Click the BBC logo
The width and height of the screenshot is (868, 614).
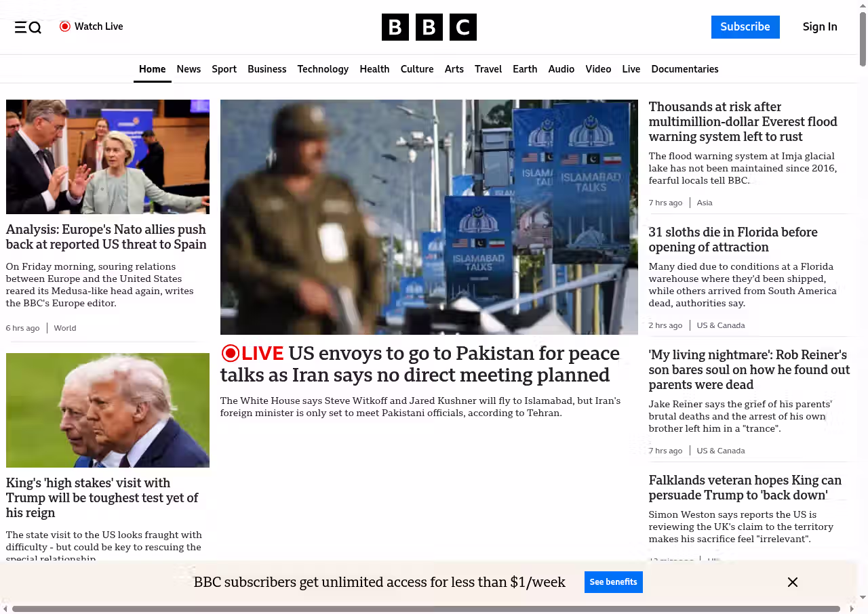(x=429, y=27)
